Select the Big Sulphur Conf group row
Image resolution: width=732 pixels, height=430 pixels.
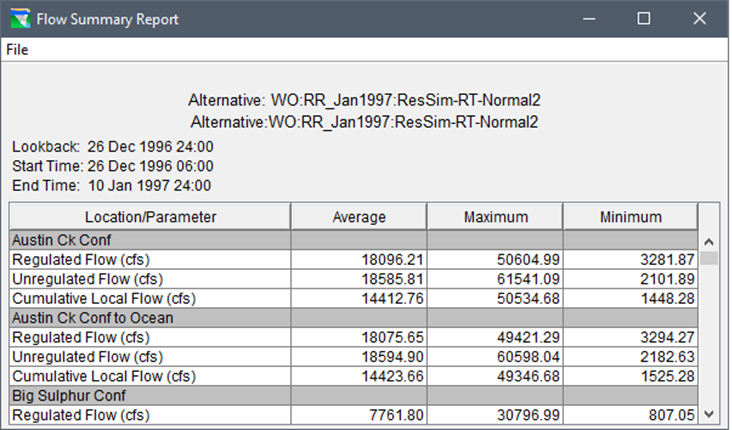(x=353, y=395)
